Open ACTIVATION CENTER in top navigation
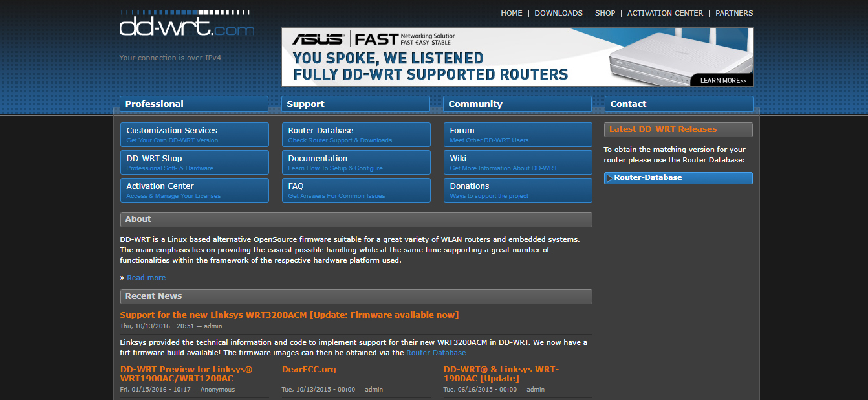This screenshot has height=400, width=868. (x=665, y=13)
